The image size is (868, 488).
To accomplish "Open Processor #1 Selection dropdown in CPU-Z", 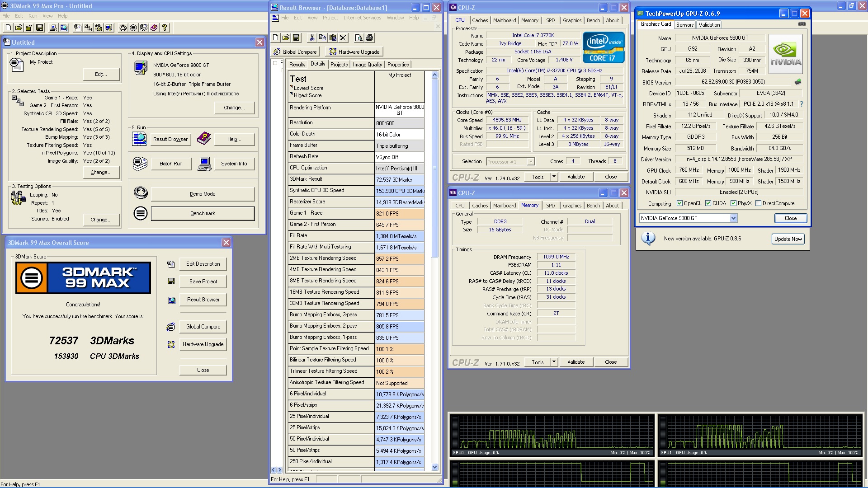I will (x=531, y=162).
